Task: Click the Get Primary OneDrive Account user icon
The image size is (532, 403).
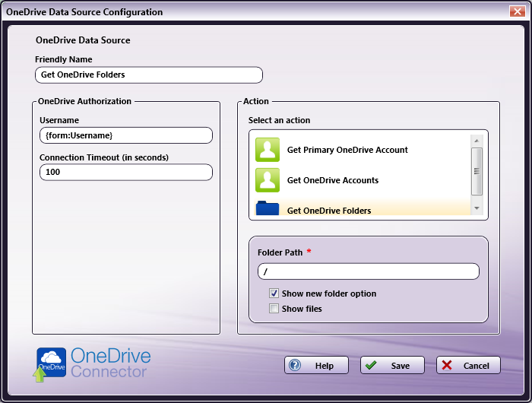Action: click(x=268, y=150)
